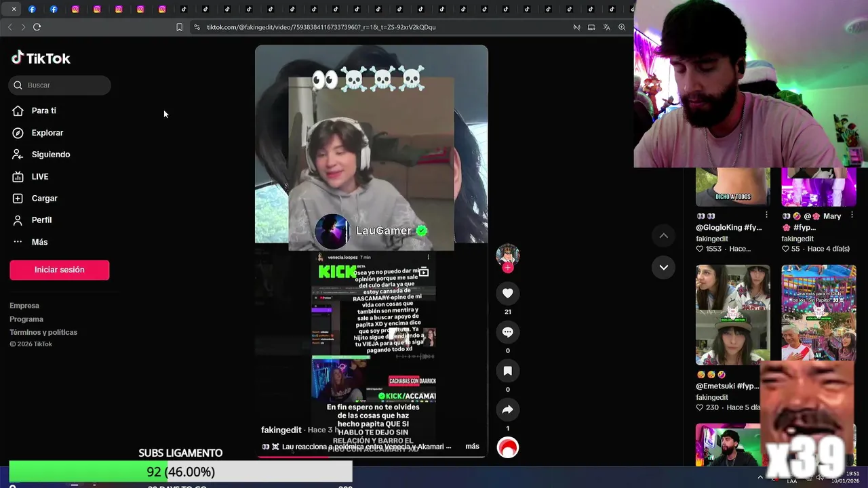This screenshot has width=868, height=488.
Task: Open site information icon beside the URL
Action: 197,27
